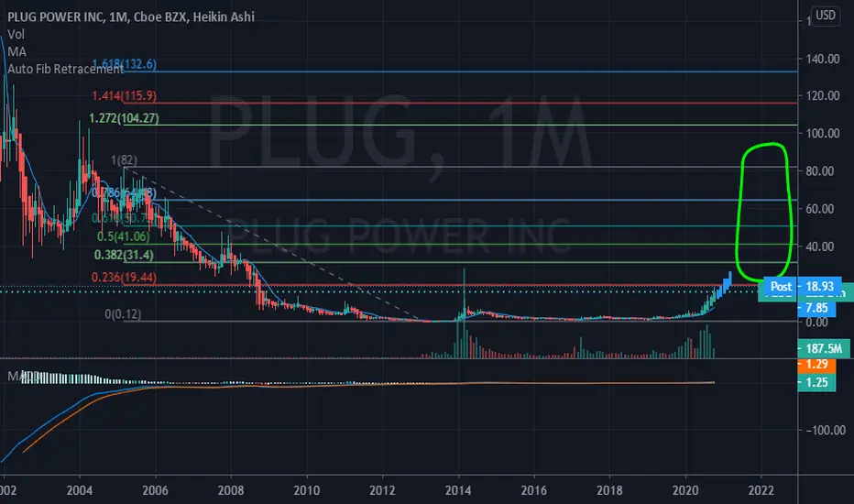Image resolution: width=854 pixels, height=504 pixels.
Task: Click the 2022 label on time axis
Action: coord(761,491)
